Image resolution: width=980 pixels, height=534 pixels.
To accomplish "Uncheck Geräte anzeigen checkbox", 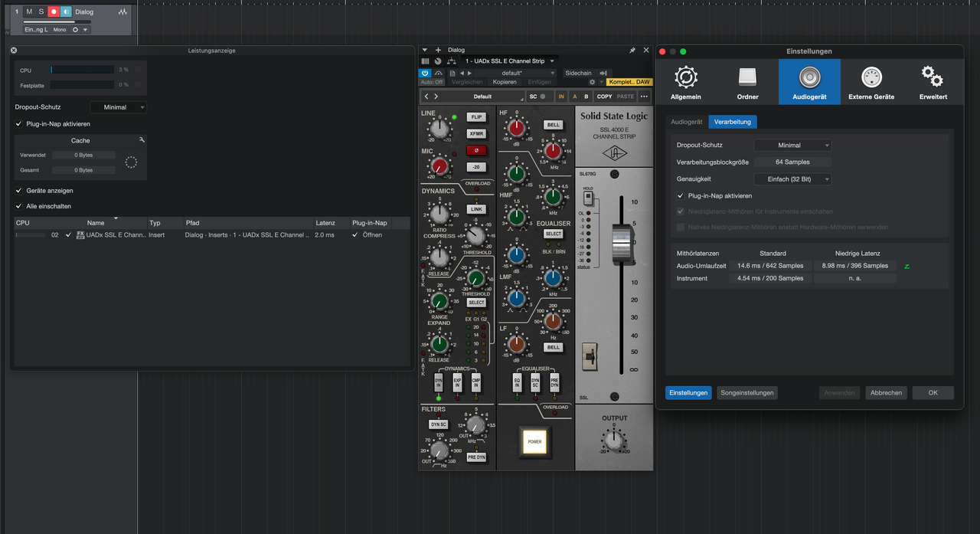I will (x=19, y=190).
